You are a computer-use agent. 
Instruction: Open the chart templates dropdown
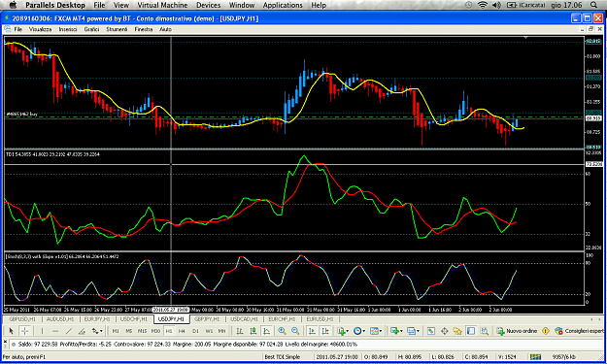tap(376, 331)
